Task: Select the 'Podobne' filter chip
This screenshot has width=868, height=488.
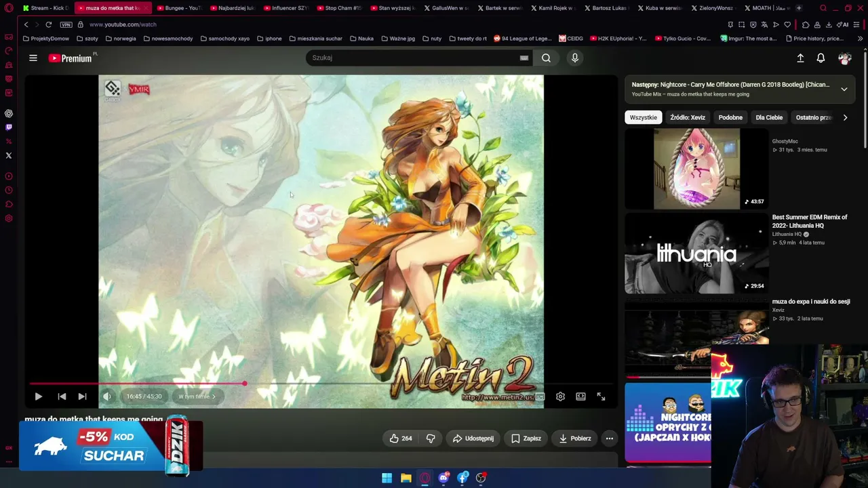Action: [730, 117]
